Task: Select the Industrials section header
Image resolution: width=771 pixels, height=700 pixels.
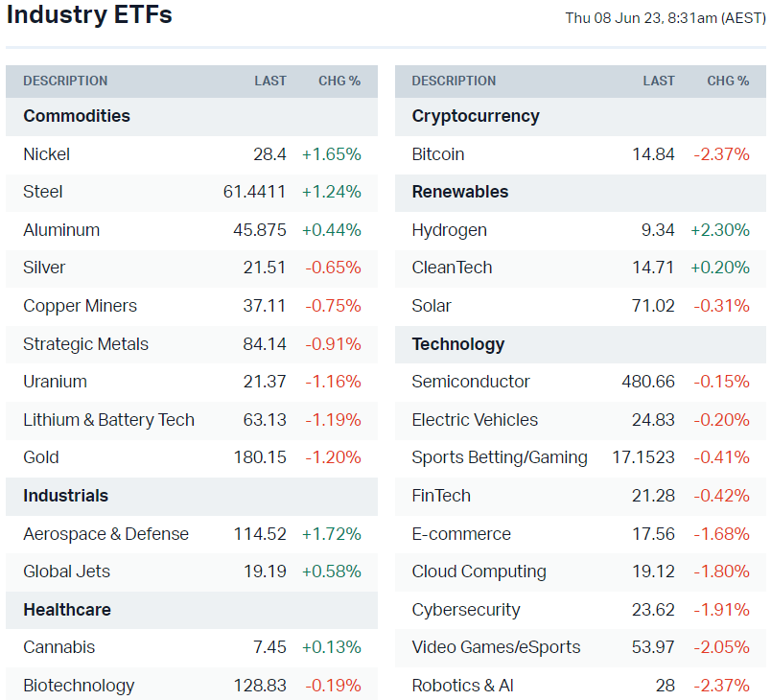Action: tap(66, 496)
